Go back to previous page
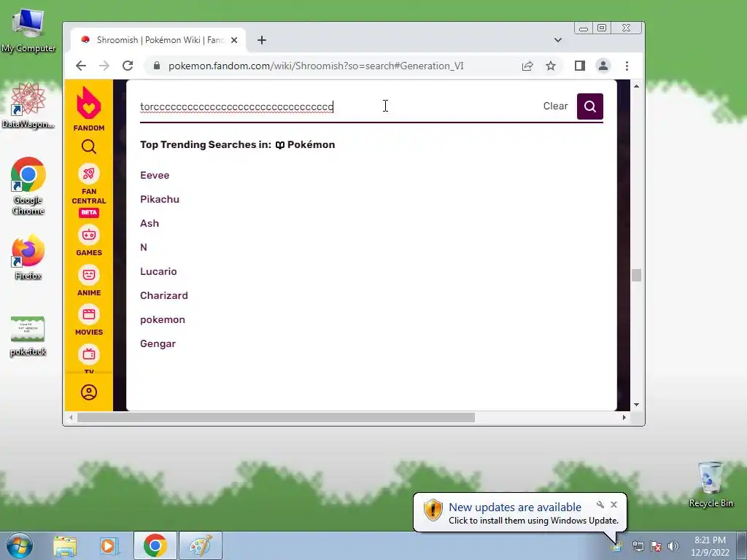 click(x=81, y=66)
